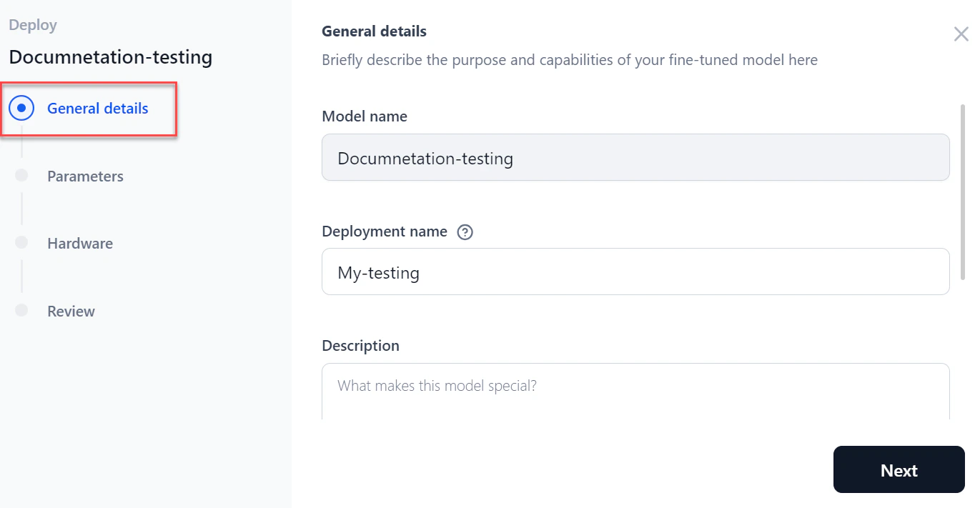Select the Review step indicator circle

pyautogui.click(x=21, y=310)
